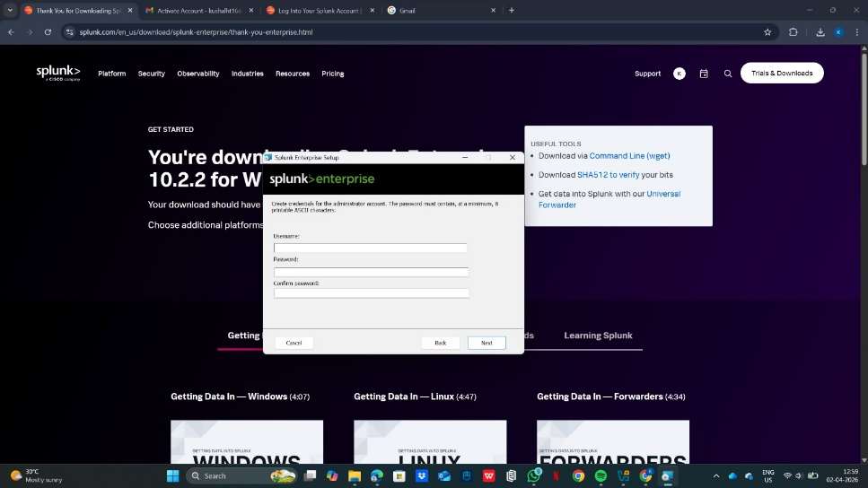
Task: Click the page vertical scrollbar
Action: (x=864, y=109)
